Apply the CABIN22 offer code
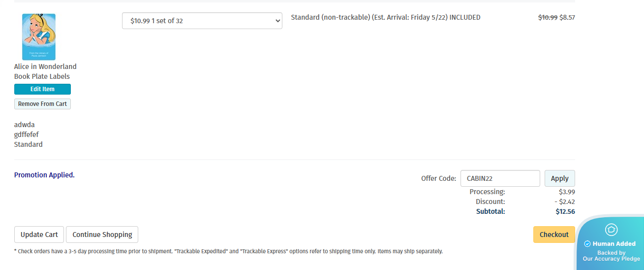The width and height of the screenshot is (644, 270). click(560, 178)
